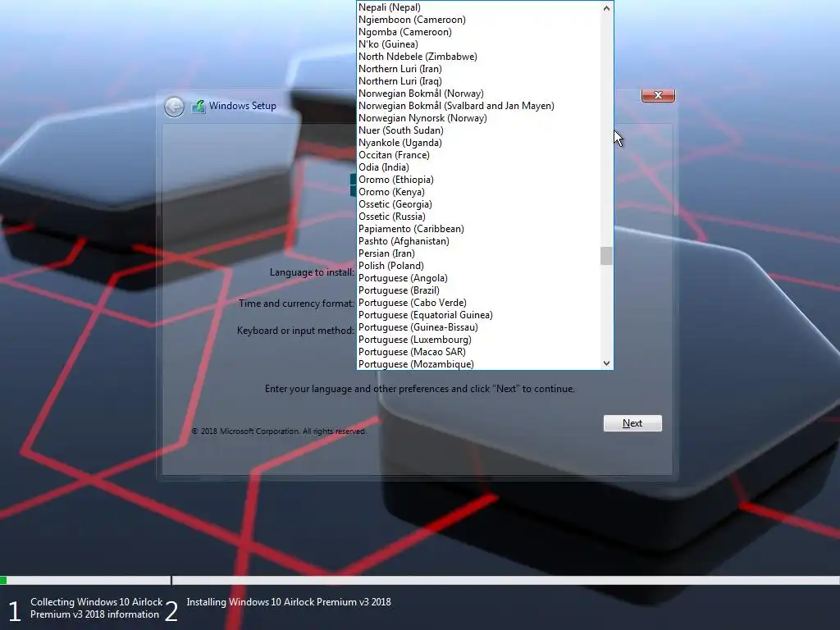
Task: Select Norwegian Bokmål (Svalbard and Jan Mayen)
Action: pos(479,106)
